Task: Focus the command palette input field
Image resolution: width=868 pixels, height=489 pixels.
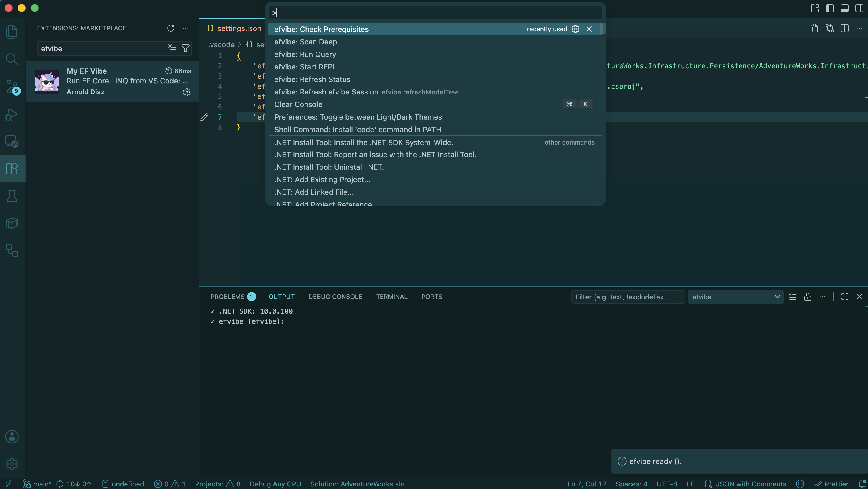Action: [435, 13]
